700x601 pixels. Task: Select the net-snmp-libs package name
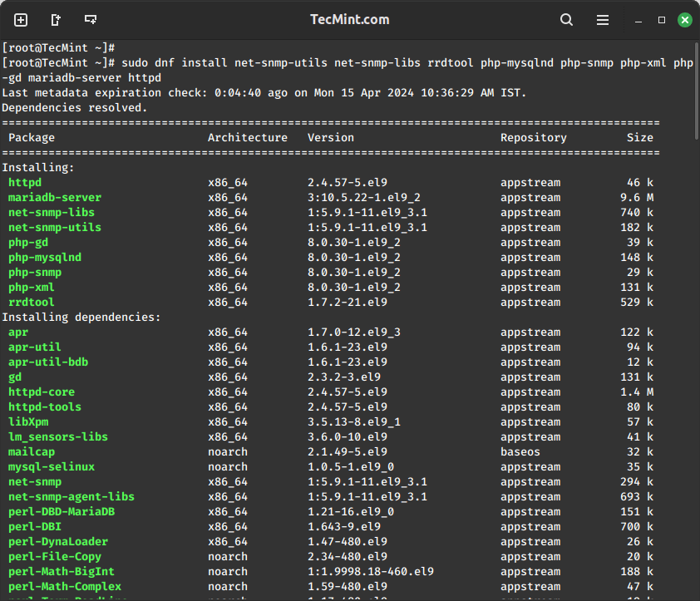point(52,213)
